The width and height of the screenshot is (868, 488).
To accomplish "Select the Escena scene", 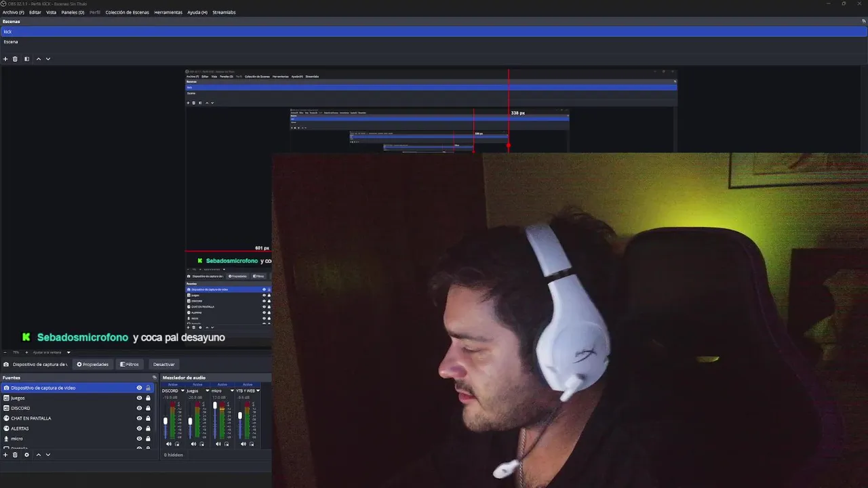I will coord(434,41).
